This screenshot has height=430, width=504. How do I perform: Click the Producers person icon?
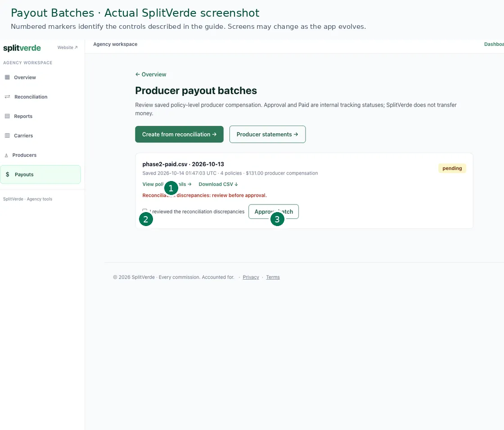[x=6, y=155]
